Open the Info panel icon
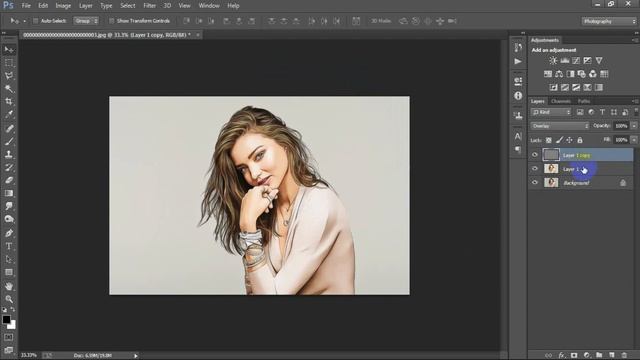The image size is (640, 360). pyautogui.click(x=518, y=96)
